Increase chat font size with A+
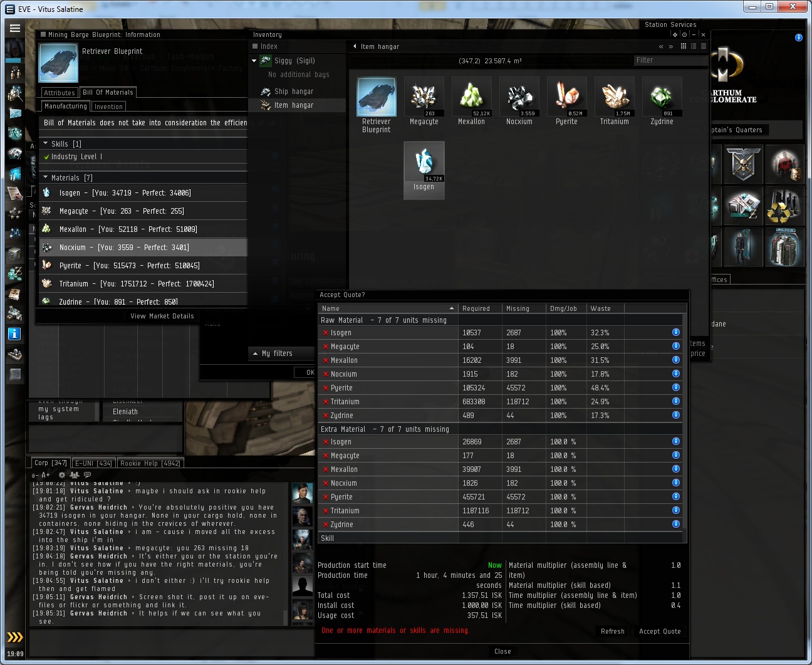The image size is (812, 665). pos(46,475)
